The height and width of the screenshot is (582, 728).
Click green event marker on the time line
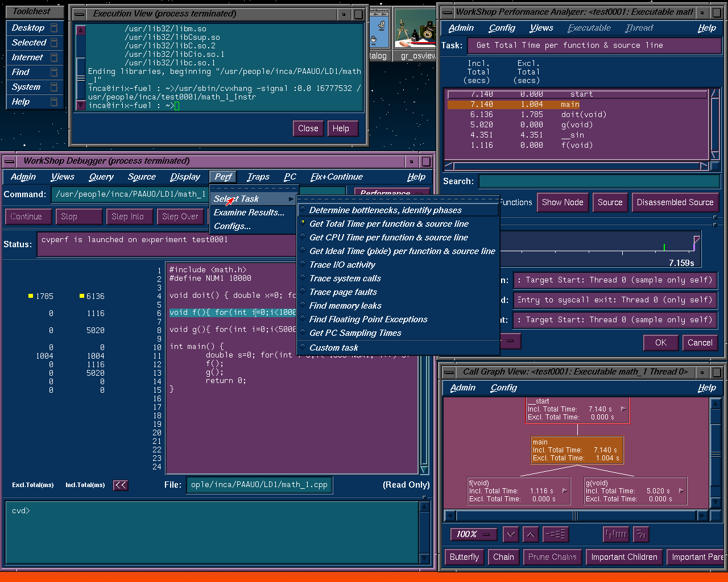(664, 247)
